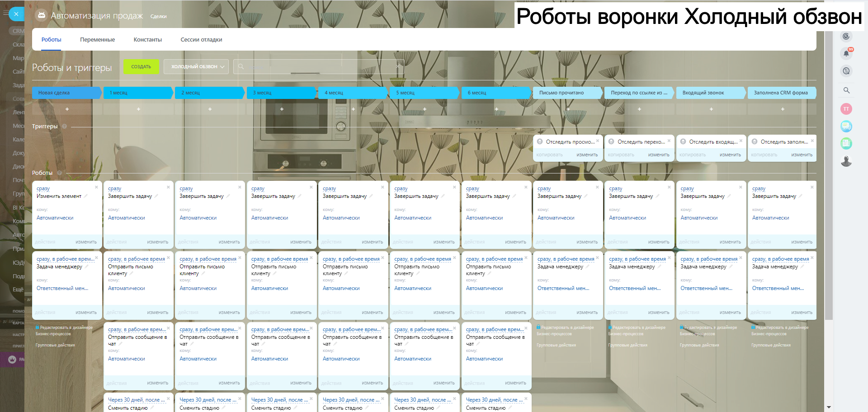Remove the Отследить входящ... trigger with its X
This screenshot has height=412, width=868.
pos(741,140)
